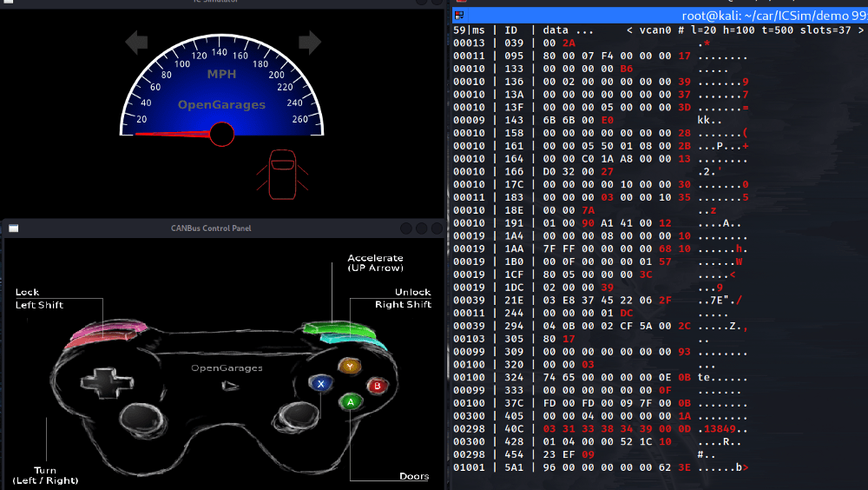
Task: Click the red car door status icon
Action: [282, 175]
